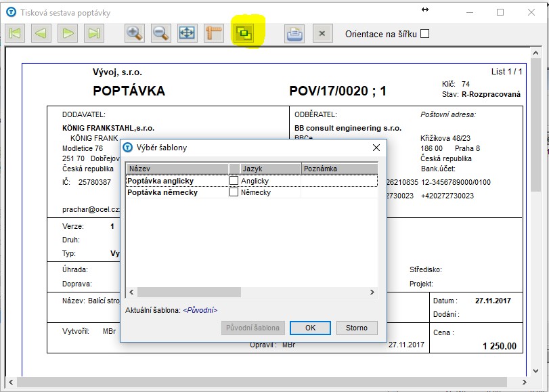The height and width of the screenshot is (392, 549).
Task: Click IČ value 25780387
Action: click(x=95, y=182)
